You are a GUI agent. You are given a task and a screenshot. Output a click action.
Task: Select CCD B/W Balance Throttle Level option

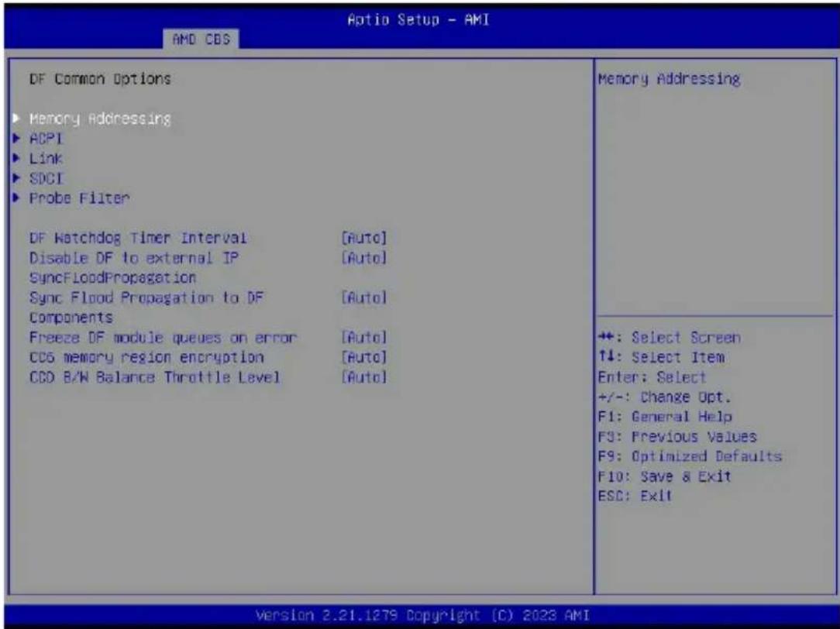point(155,377)
